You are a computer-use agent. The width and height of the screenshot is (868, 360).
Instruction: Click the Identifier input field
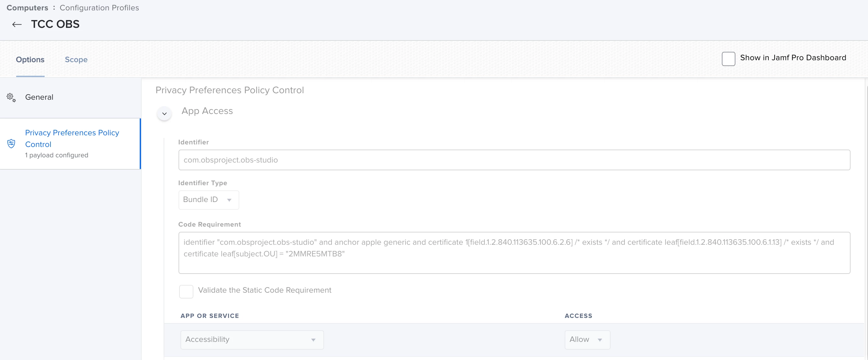click(514, 160)
